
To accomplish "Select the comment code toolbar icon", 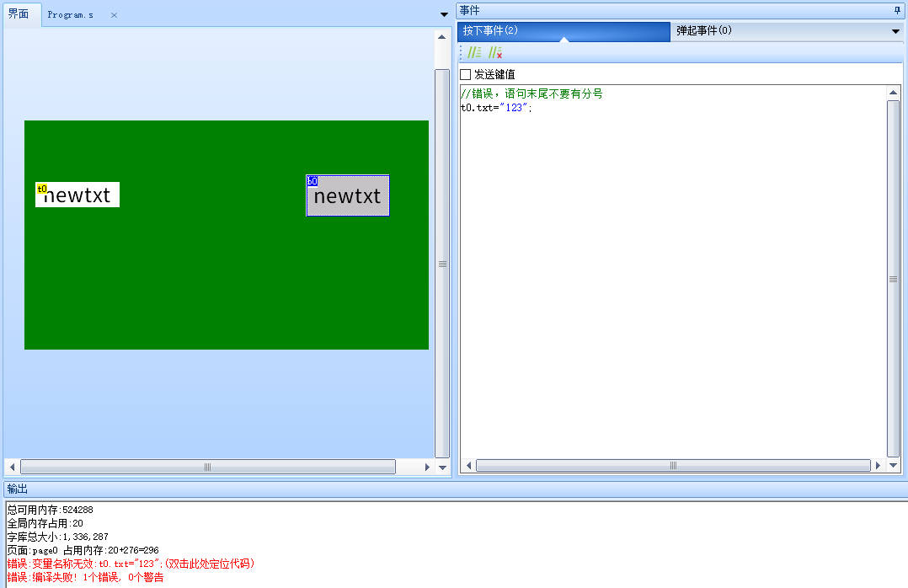I will click(475, 51).
